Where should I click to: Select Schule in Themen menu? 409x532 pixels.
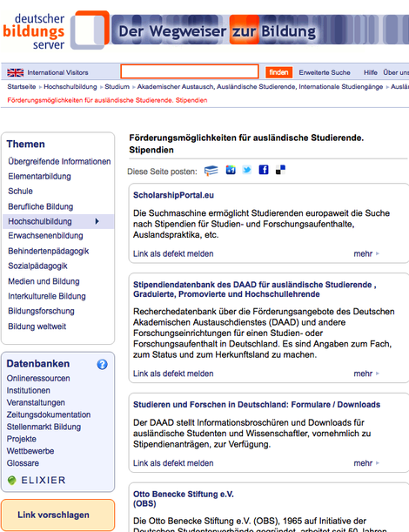coord(20,191)
